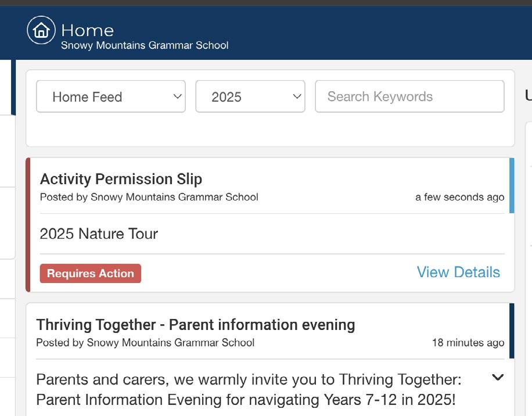Click the Home header title

coord(87,30)
